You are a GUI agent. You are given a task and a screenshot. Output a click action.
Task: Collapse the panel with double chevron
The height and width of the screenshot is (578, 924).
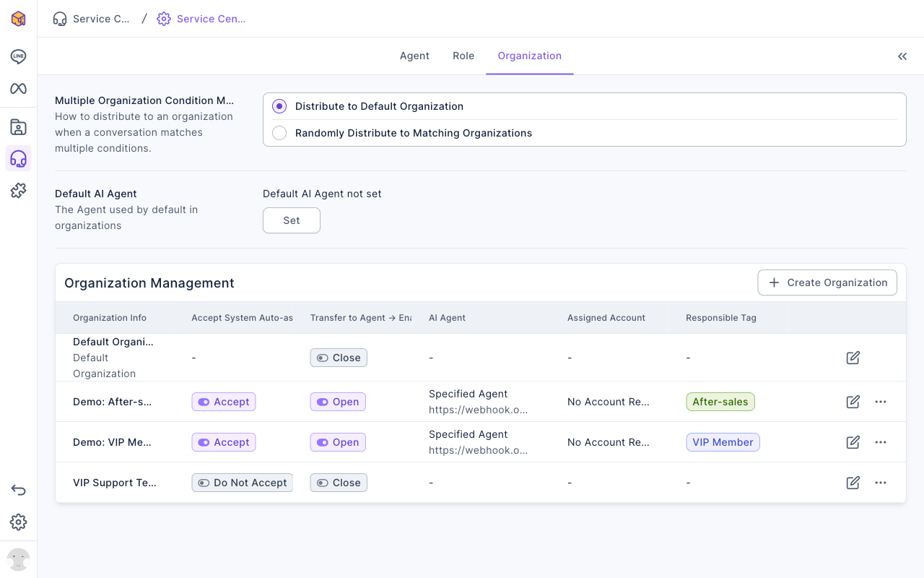pos(902,56)
